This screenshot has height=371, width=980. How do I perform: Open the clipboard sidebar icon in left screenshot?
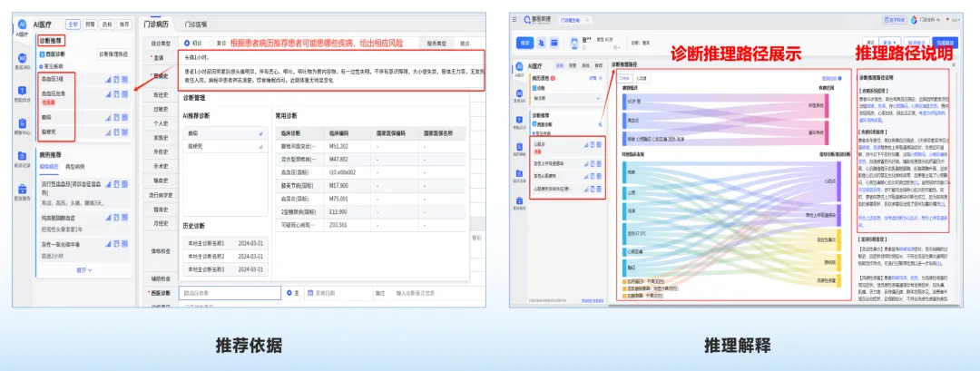[22, 123]
